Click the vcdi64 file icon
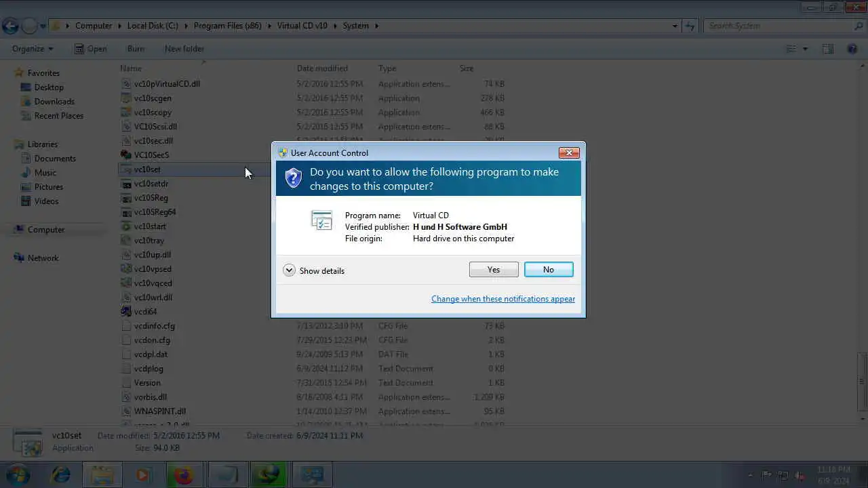This screenshot has height=488, width=868. pos(126,312)
